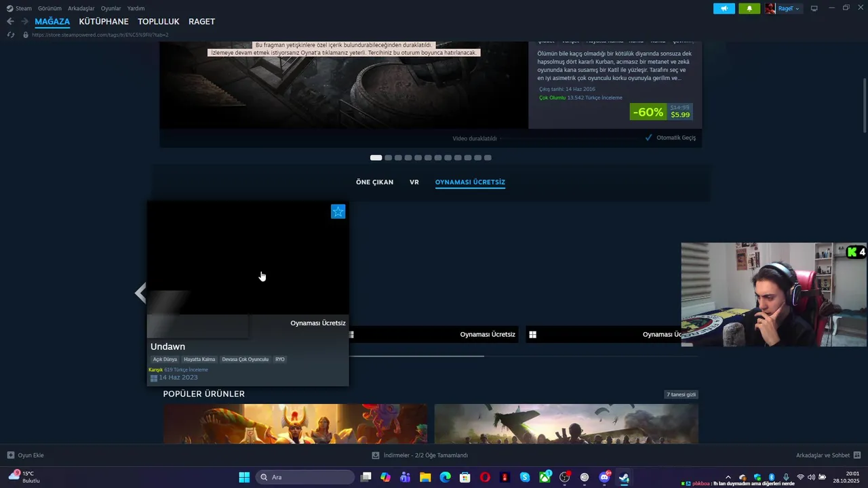This screenshot has width=868, height=488.
Task: Open the Windows Start menu
Action: 244,477
